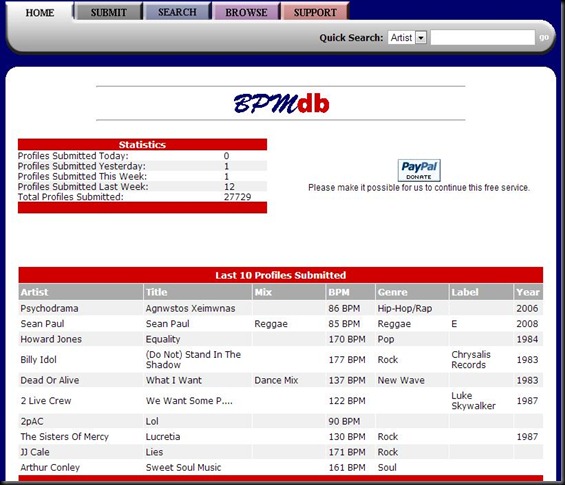
Task: Click title Lies
Action: (154, 452)
